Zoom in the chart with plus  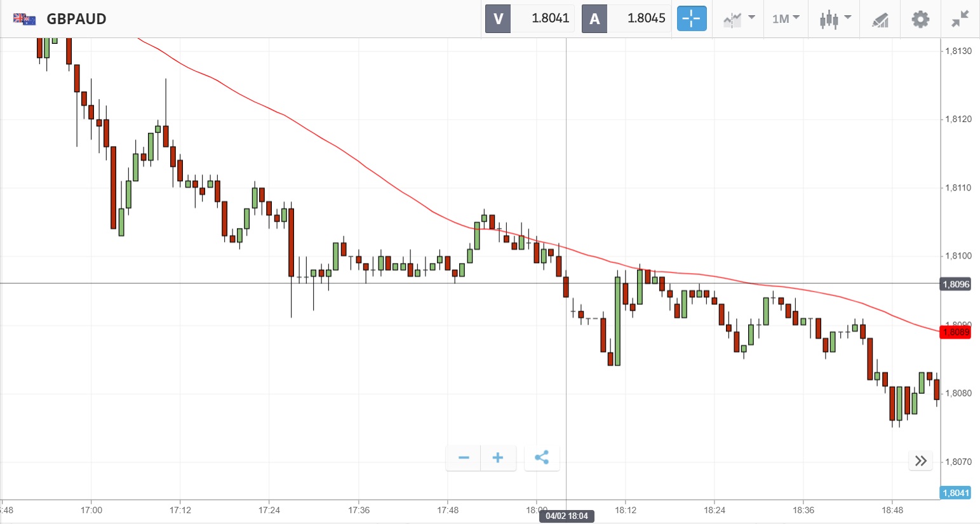(x=498, y=458)
